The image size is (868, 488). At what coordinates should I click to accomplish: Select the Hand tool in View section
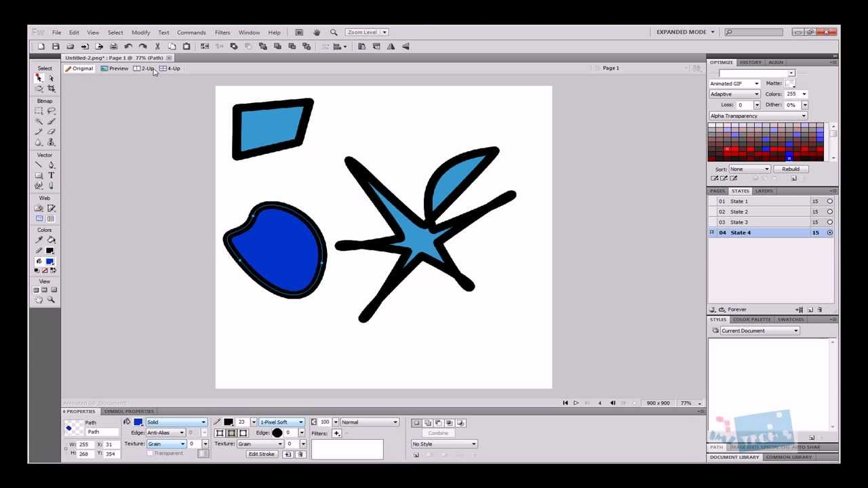[x=39, y=300]
